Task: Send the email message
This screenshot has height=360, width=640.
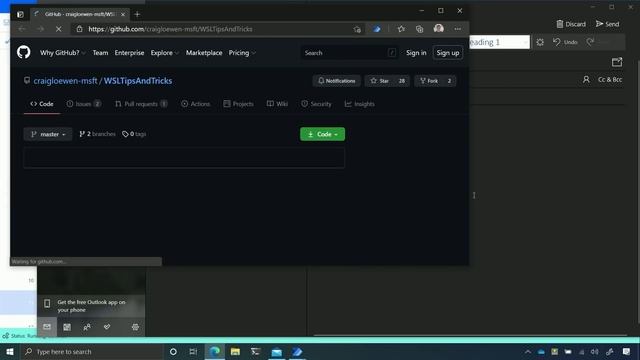Action: [607, 24]
